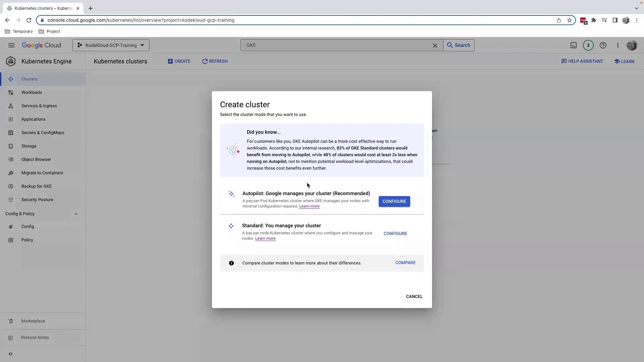Viewport: 644px width, 362px height.
Task: Click Compare cluster modes button
Action: (405, 263)
